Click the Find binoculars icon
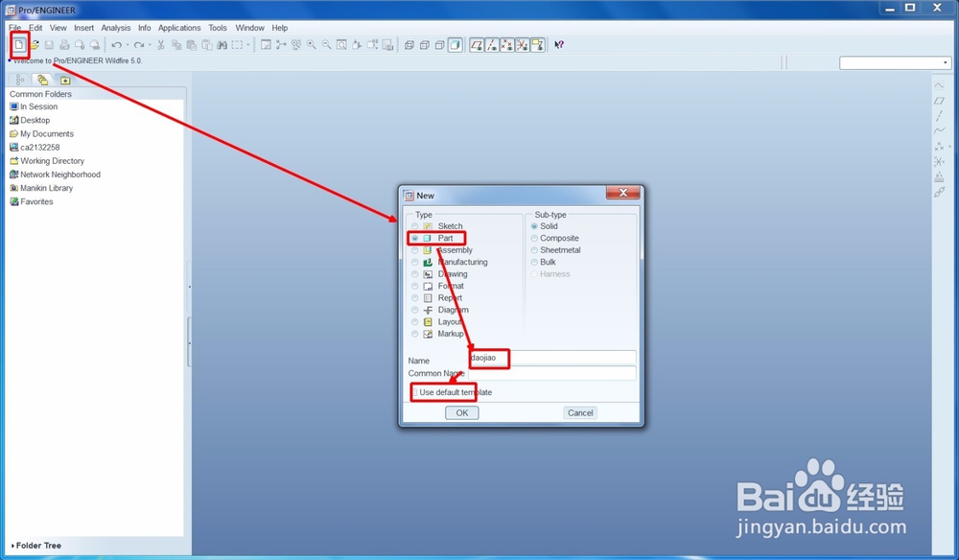 [x=222, y=45]
